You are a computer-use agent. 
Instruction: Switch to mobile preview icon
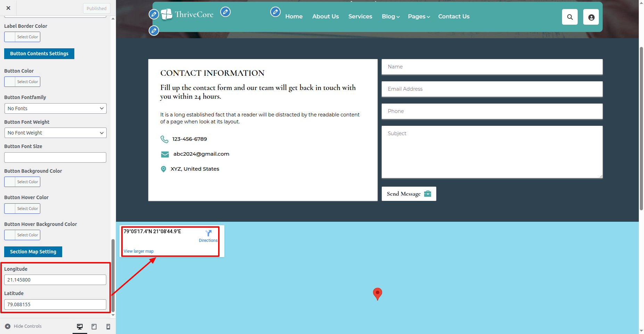(x=108, y=326)
